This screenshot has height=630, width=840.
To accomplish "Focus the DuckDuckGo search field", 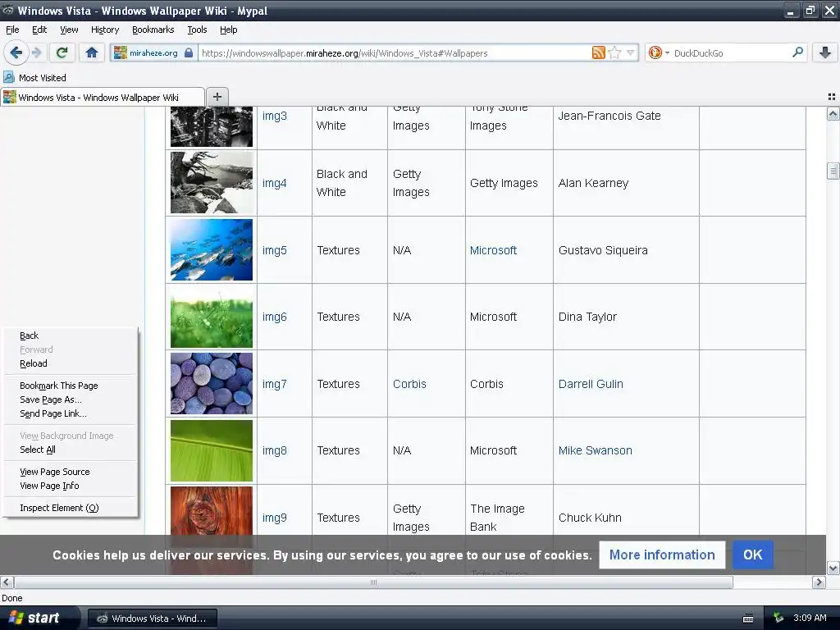I will point(731,53).
